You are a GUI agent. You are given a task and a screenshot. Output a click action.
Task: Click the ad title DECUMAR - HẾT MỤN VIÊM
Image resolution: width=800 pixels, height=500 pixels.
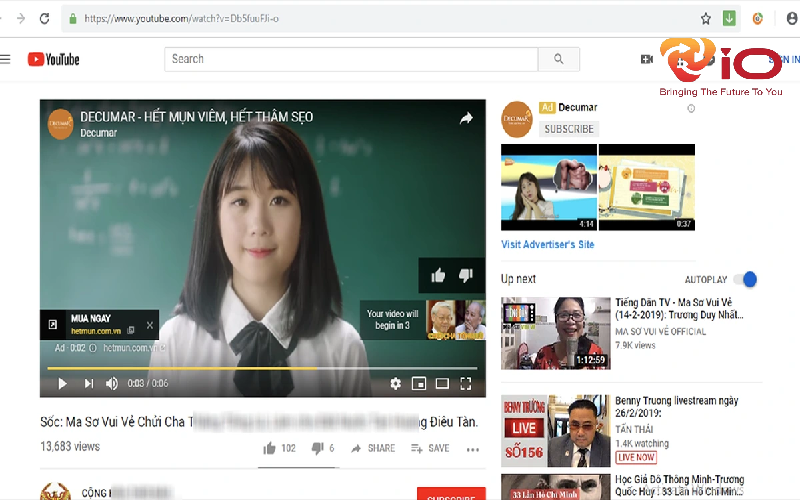coord(196,117)
